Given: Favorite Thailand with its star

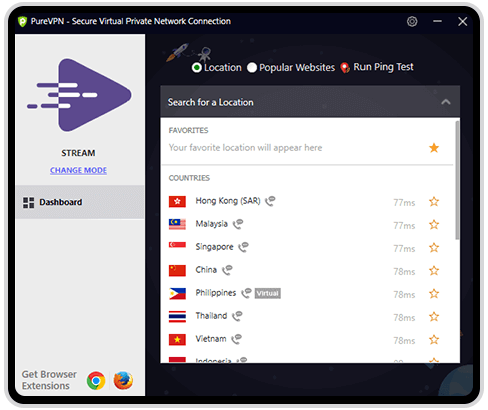Looking at the screenshot, I should point(434,317).
